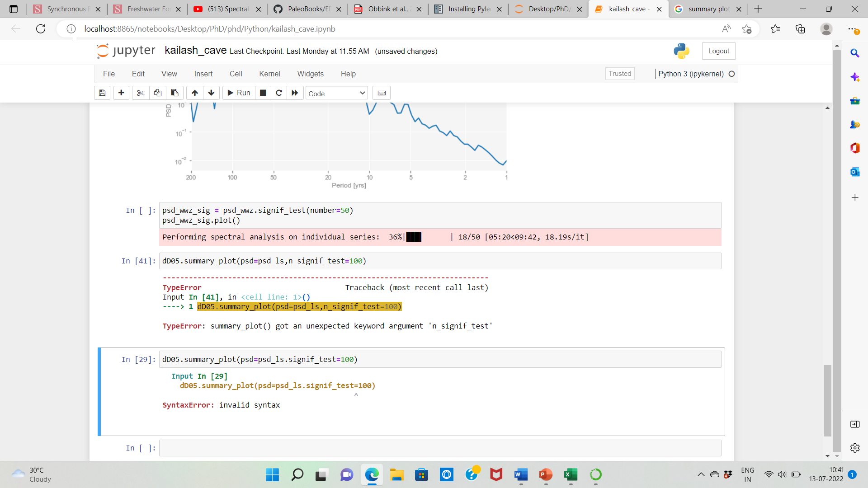Open the cell type dropdown showing Code
The height and width of the screenshot is (488, 868).
[336, 93]
